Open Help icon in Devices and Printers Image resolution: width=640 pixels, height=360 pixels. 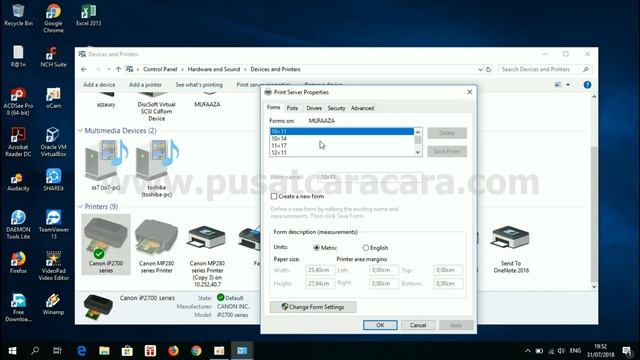tap(587, 85)
